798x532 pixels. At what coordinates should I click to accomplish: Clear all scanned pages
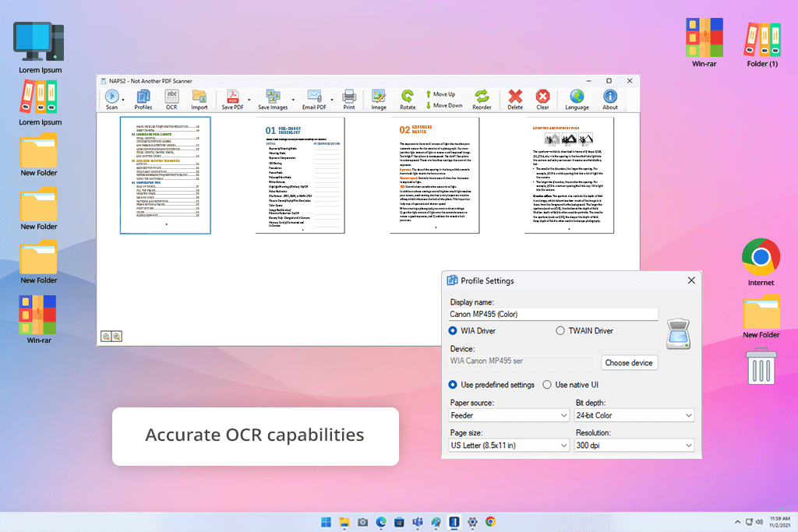click(542, 99)
